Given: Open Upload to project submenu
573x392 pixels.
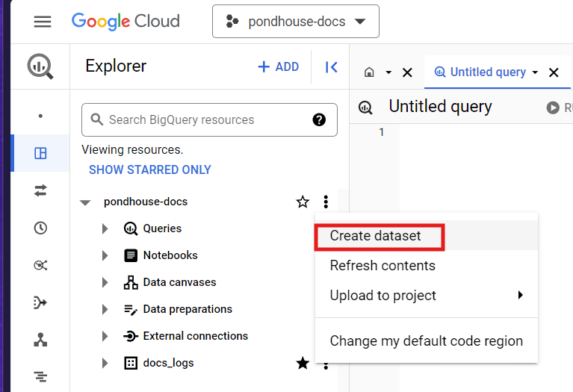Looking at the screenshot, I should [426, 295].
